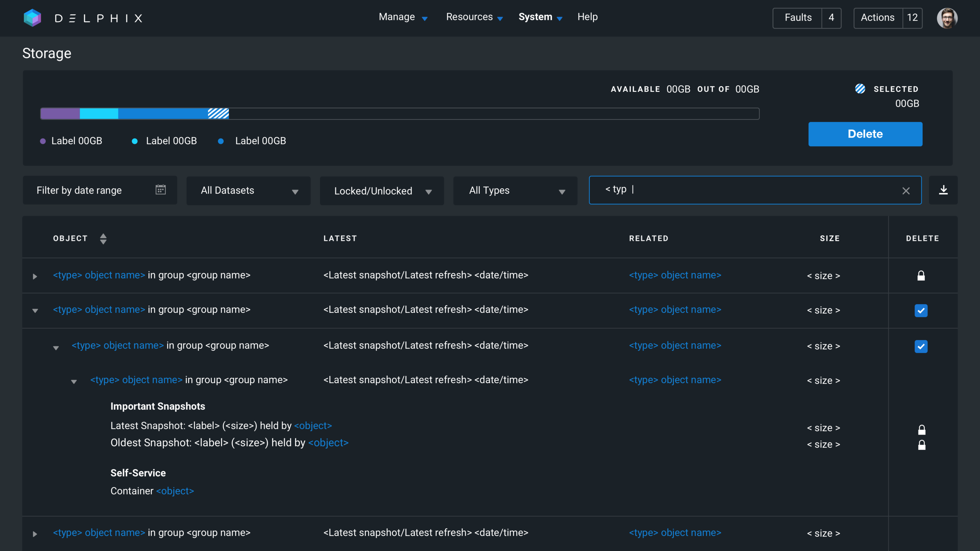This screenshot has height=551, width=980.
Task: Click lock icon in first table row
Action: [x=921, y=275]
